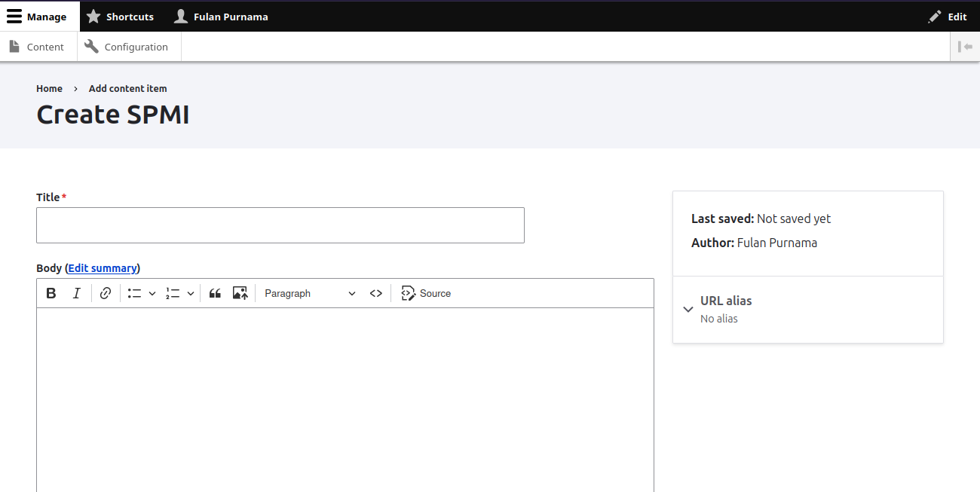This screenshot has width=980, height=492.
Task: Open the Content admin tab
Action: (37, 47)
